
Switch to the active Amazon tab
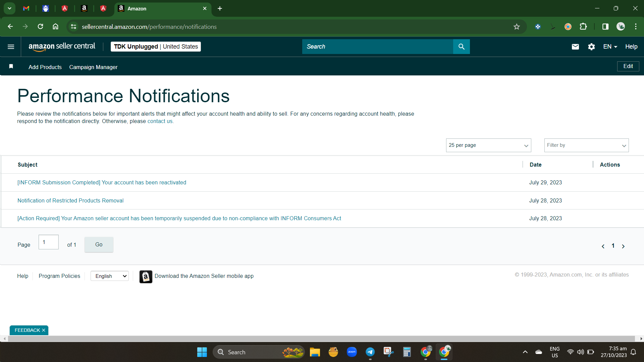(x=163, y=8)
